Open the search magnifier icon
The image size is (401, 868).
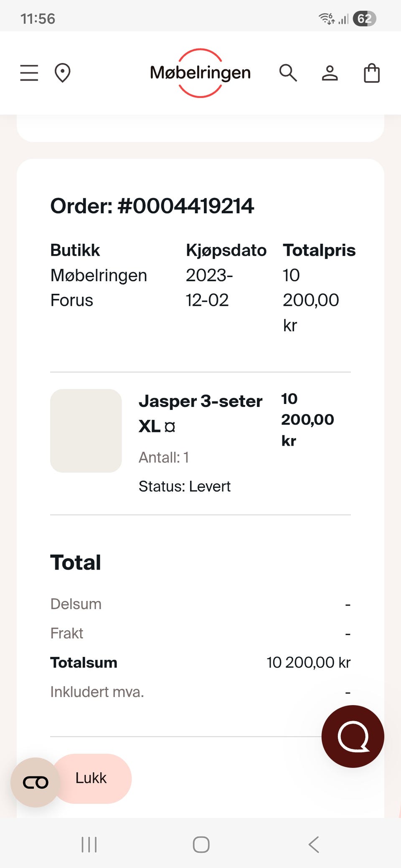pos(288,73)
